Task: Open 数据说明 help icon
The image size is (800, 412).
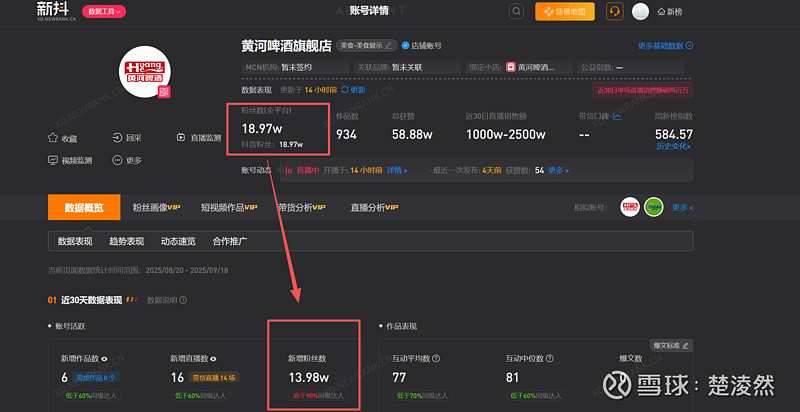Action: tap(183, 300)
